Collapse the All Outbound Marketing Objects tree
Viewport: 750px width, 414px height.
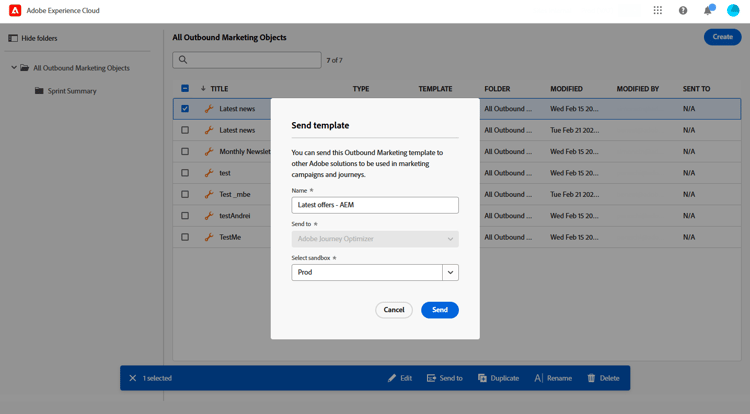tap(14, 68)
